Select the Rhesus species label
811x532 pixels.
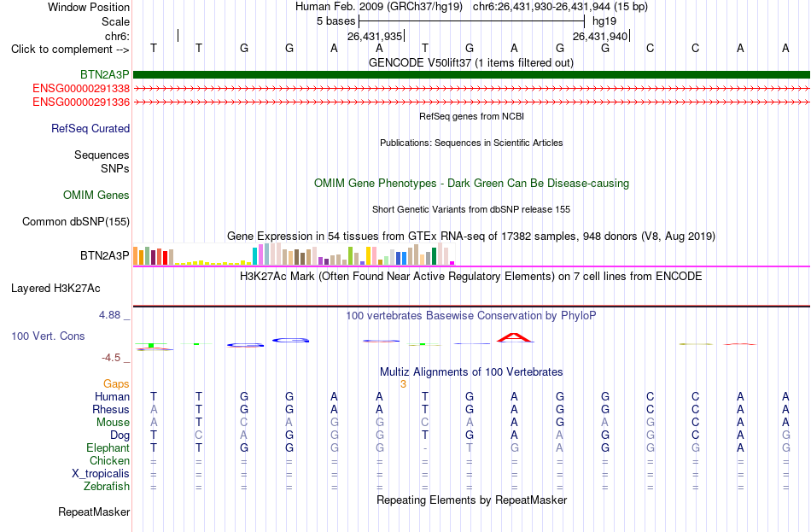click(x=111, y=409)
